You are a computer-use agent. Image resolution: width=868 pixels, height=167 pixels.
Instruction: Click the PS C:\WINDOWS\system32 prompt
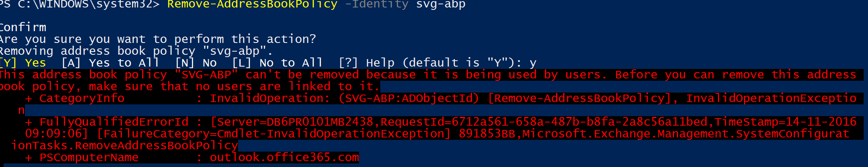click(x=79, y=4)
